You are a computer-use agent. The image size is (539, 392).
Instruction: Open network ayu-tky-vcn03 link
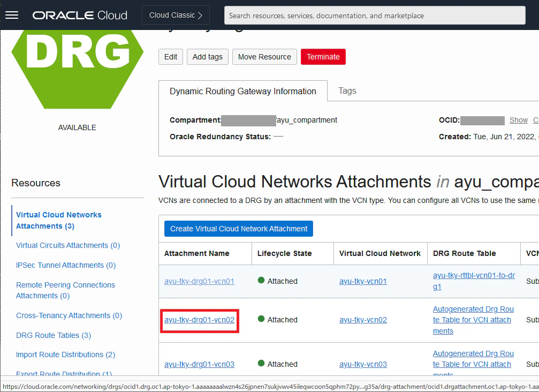point(363,364)
